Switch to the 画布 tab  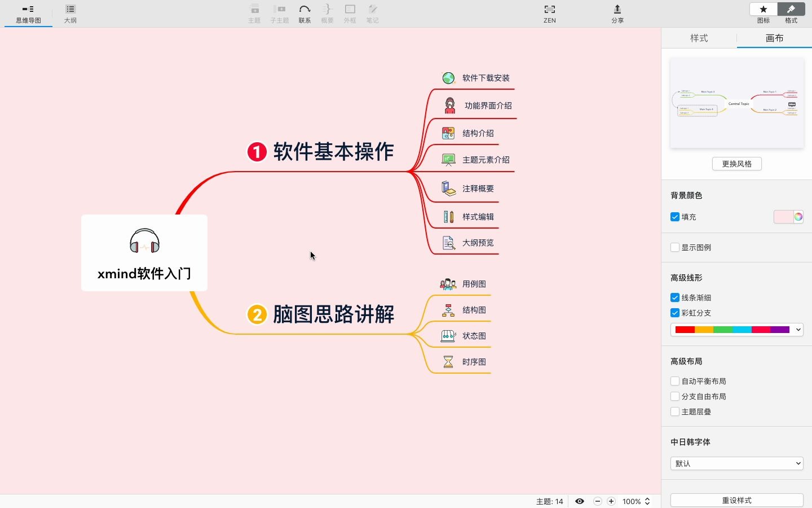774,38
